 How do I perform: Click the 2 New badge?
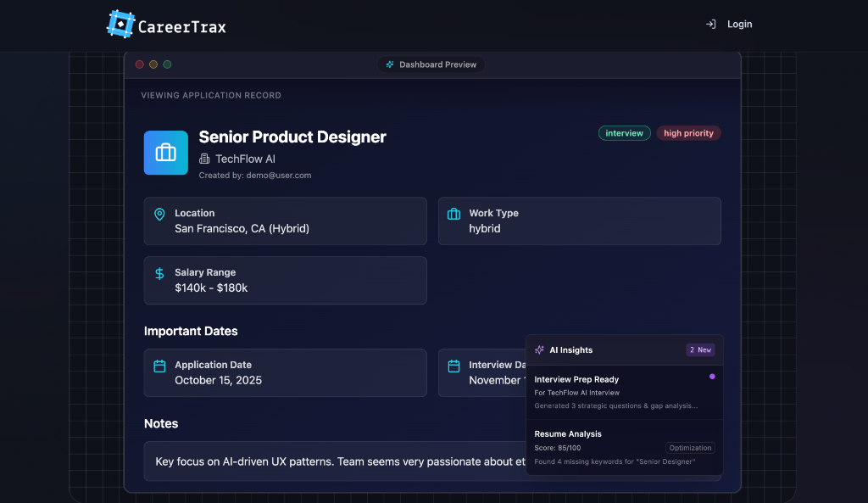(x=700, y=349)
